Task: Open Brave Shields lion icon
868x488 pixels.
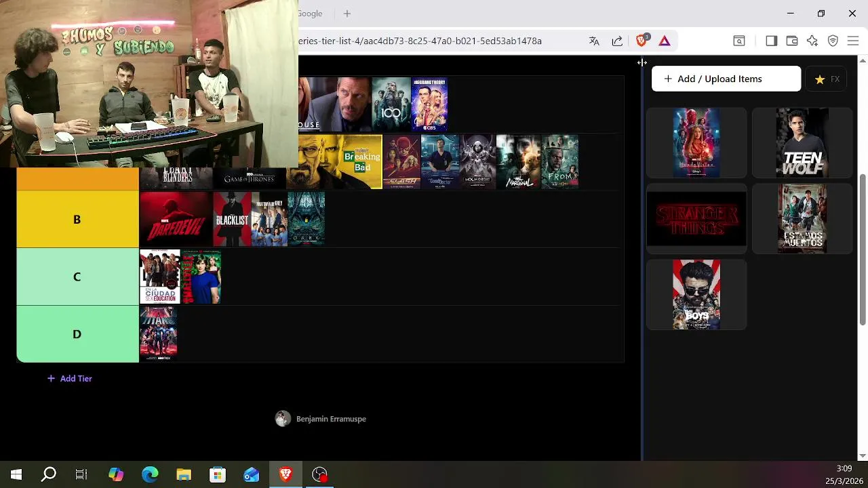Action: point(642,41)
